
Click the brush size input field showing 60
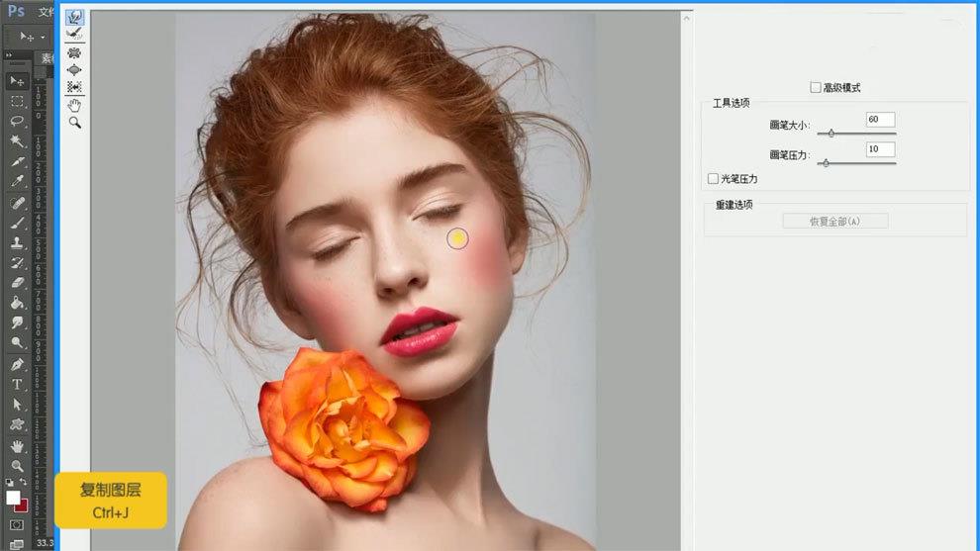[879, 119]
